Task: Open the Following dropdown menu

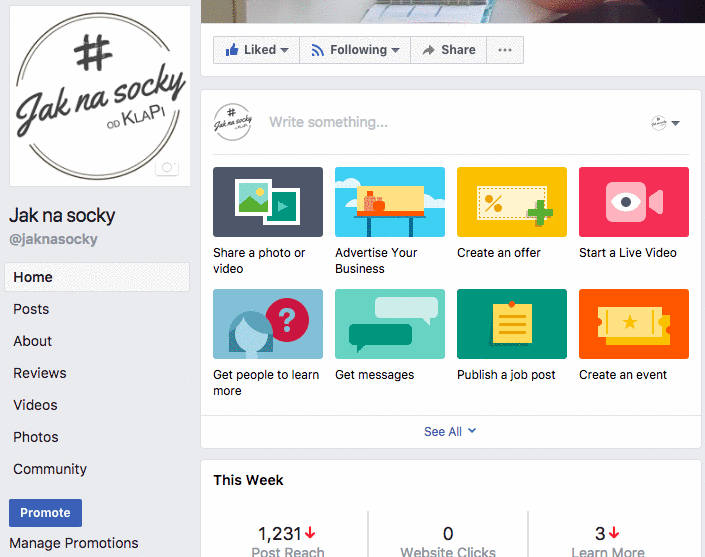Action: click(x=355, y=50)
